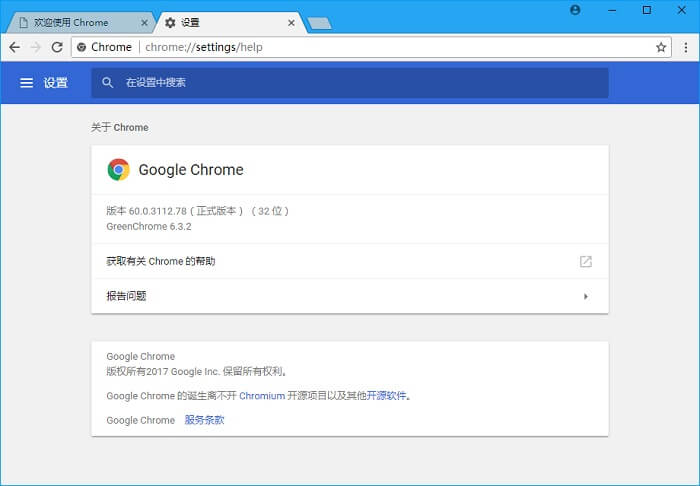Open the 报告问题 row
Viewport: 700px width, 486px height.
[350, 296]
